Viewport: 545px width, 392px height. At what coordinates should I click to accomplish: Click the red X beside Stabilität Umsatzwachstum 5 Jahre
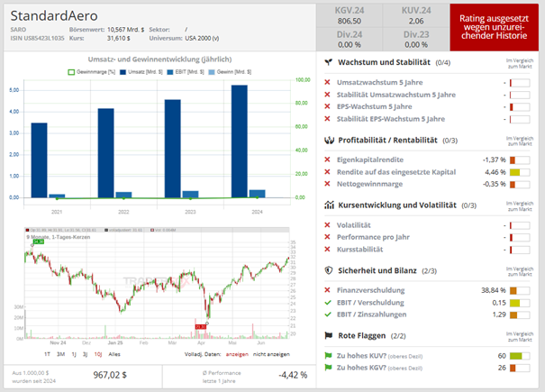click(327, 95)
